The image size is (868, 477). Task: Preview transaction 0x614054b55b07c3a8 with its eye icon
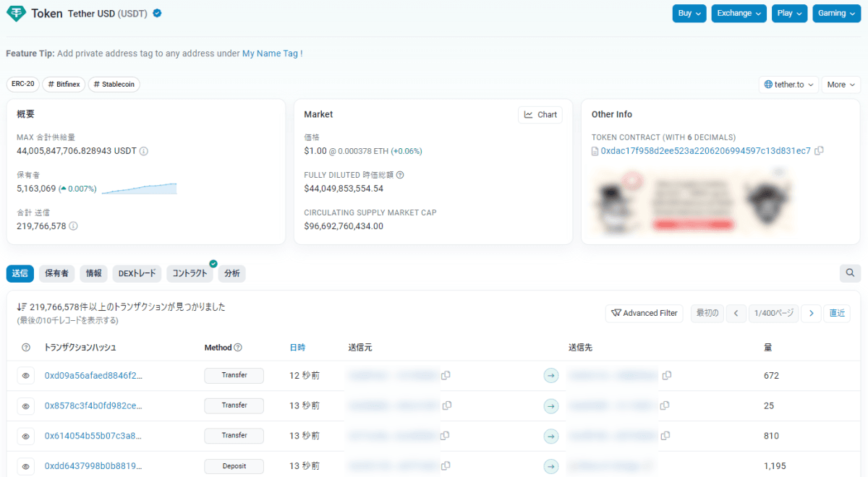point(26,436)
